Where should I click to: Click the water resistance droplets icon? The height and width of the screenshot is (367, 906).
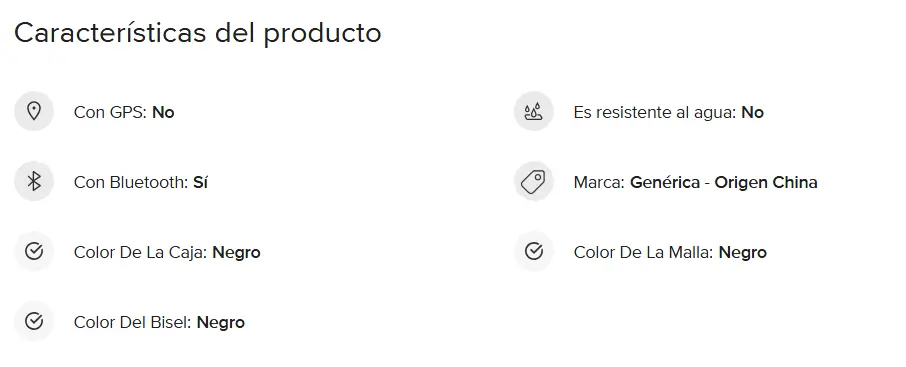tap(533, 111)
